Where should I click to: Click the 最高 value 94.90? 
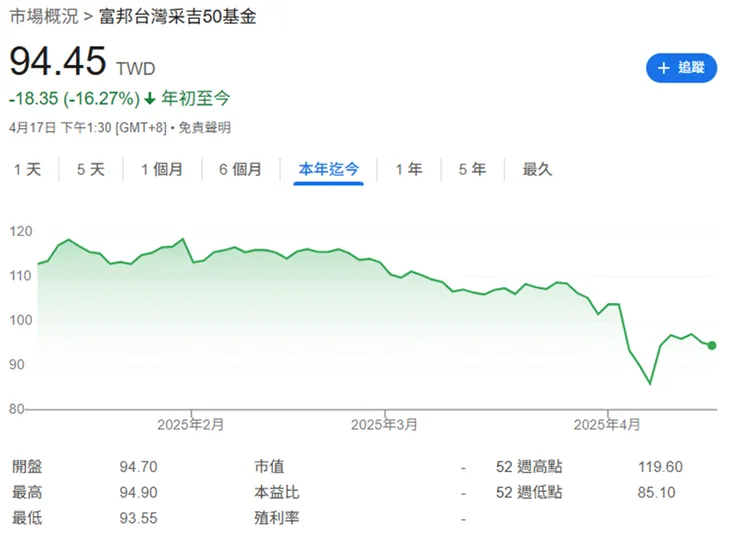138,492
